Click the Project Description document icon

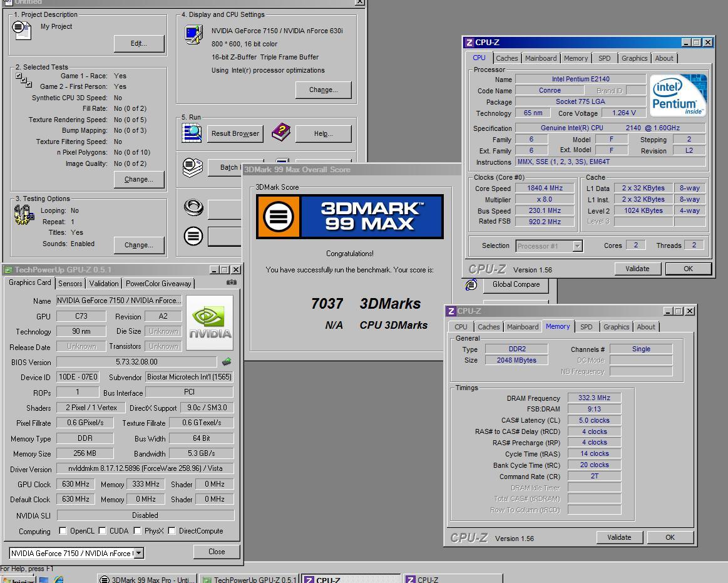tap(21, 30)
